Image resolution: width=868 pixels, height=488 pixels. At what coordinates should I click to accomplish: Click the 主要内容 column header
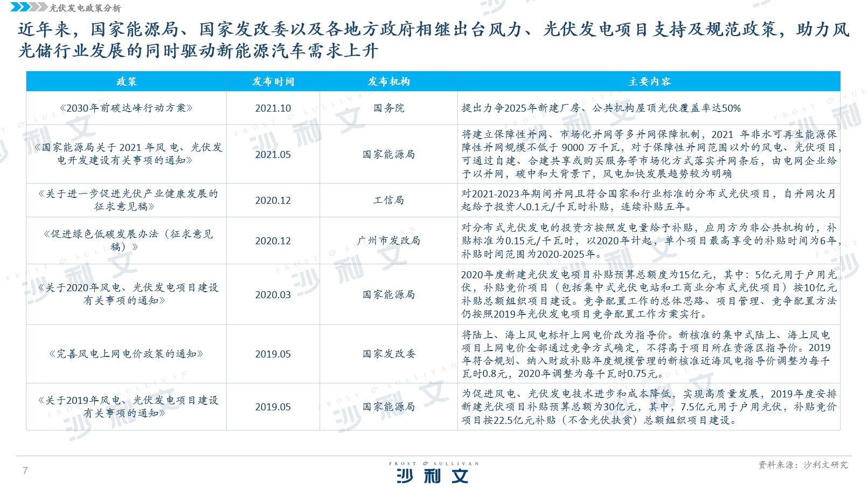[649, 81]
